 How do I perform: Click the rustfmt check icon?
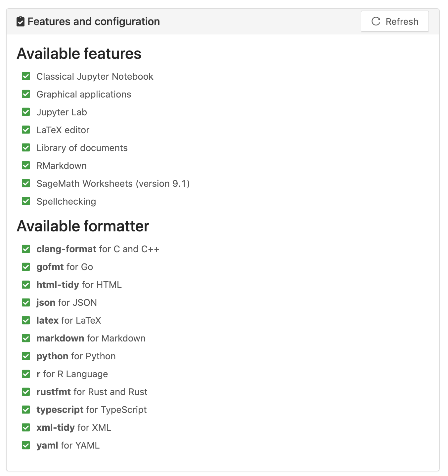(26, 392)
